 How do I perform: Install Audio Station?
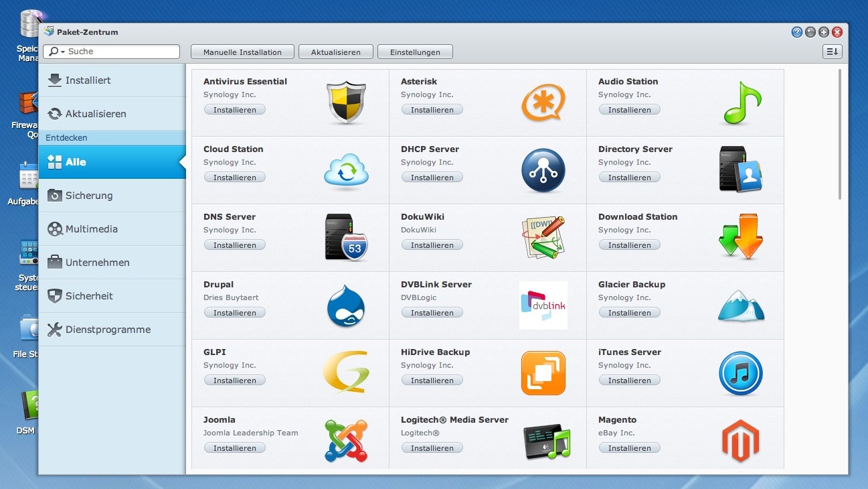(630, 110)
